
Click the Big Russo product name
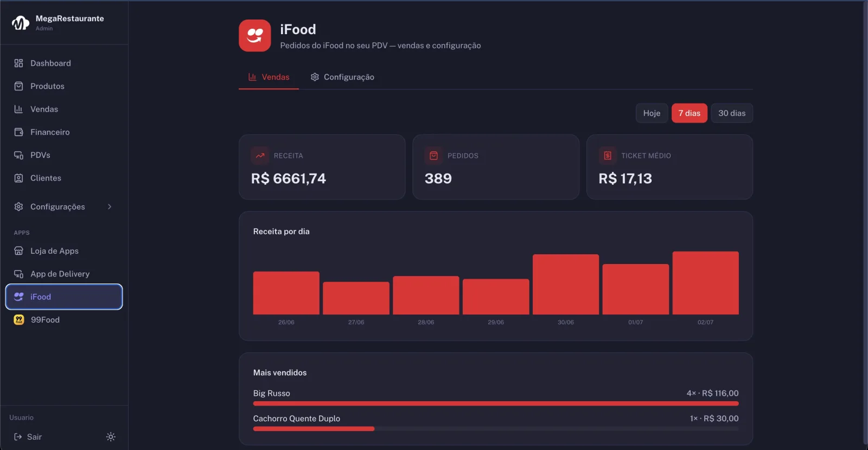point(272,394)
